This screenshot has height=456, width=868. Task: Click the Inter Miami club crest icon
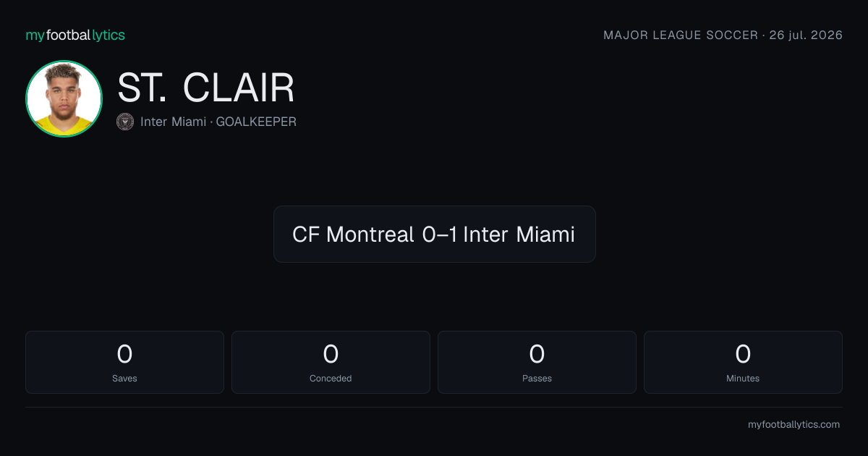click(x=125, y=122)
